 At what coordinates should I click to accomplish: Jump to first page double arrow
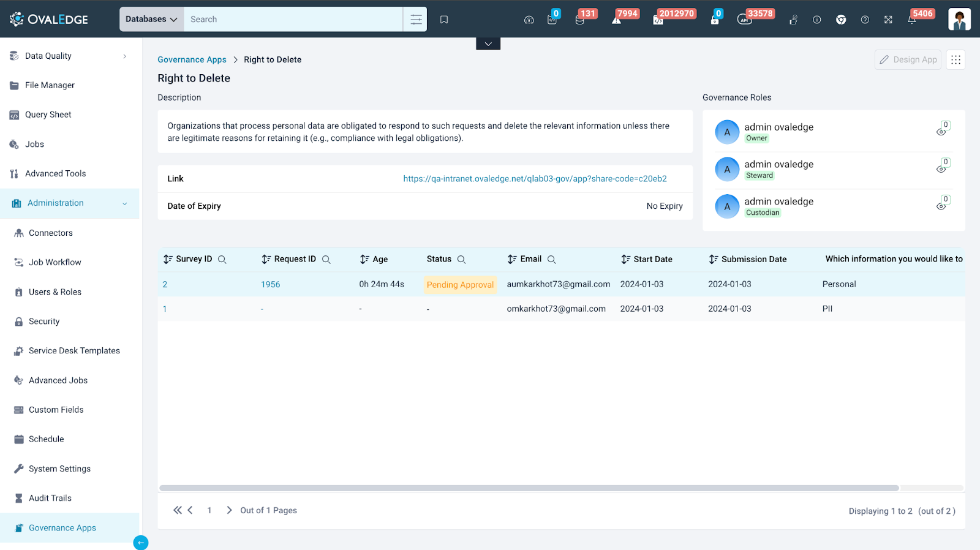tap(178, 510)
